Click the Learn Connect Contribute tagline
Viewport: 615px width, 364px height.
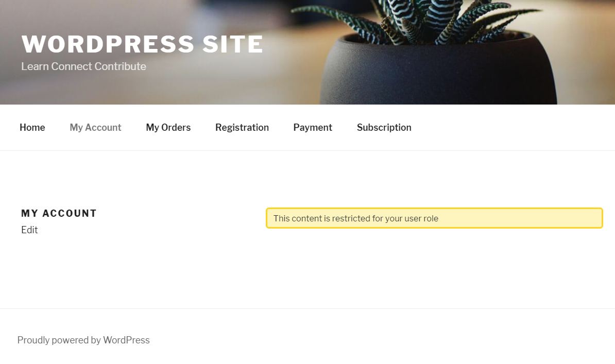[x=83, y=66]
